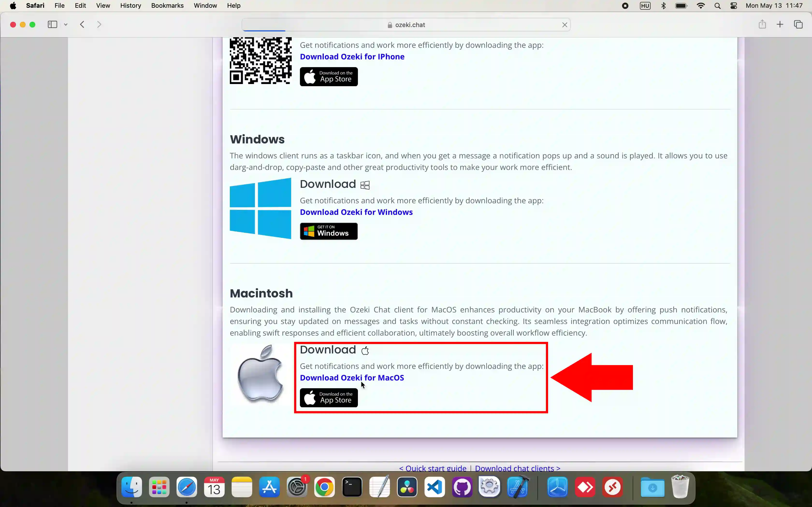This screenshot has width=812, height=507.
Task: Click the Quick start guide link at bottom
Action: 433,468
